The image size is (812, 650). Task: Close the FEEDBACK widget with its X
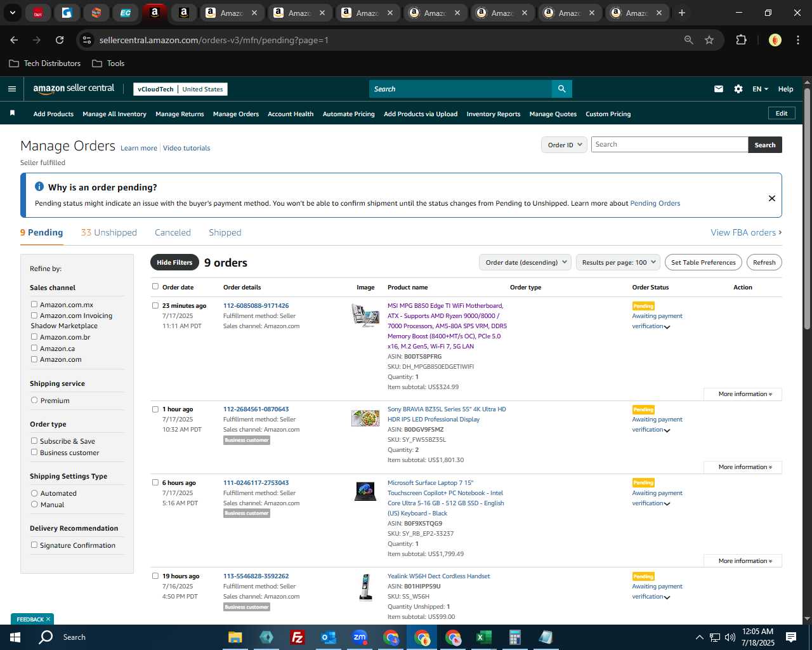(48, 619)
